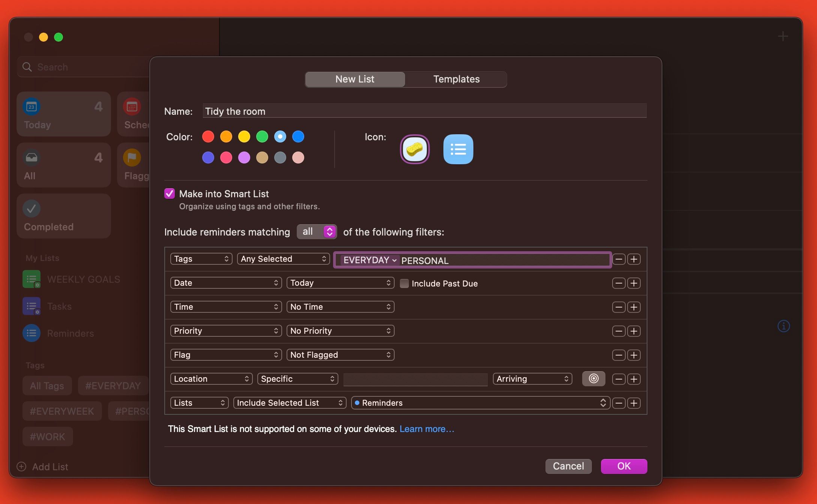Screen dimensions: 817x504
Task: Choose the bulleted list icon
Action: click(458, 149)
